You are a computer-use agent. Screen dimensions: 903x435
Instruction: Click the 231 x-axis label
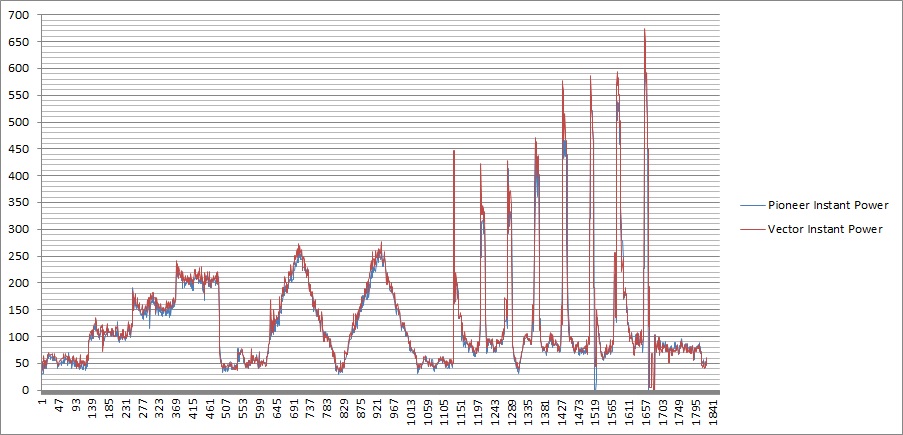126,409
